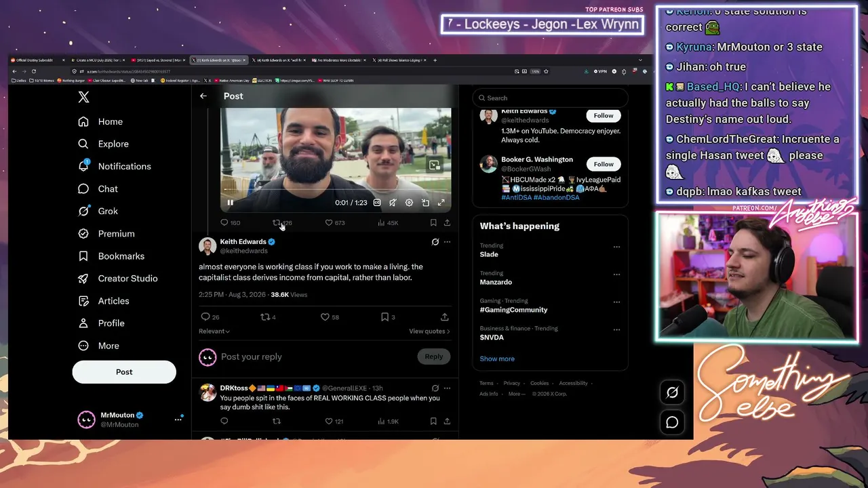Open the Grok floating button
Viewport: 868px width, 488px height.
click(x=672, y=392)
